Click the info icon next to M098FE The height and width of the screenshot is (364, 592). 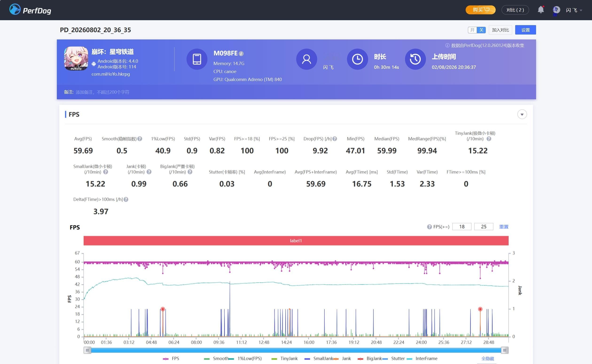point(241,54)
